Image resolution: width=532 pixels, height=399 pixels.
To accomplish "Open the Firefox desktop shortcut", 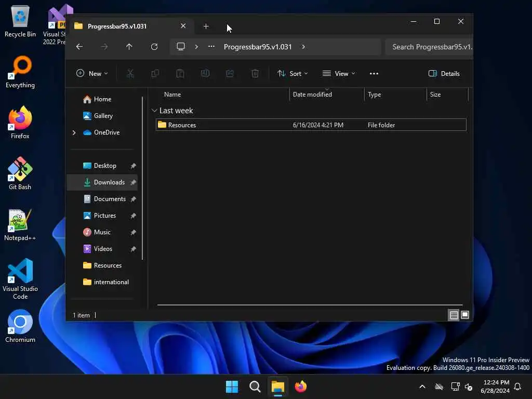I will point(20,123).
